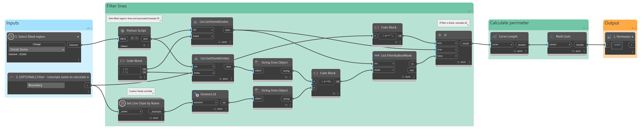Remove an input port from Python Script
This screenshot has width=644, height=129.
137,38
